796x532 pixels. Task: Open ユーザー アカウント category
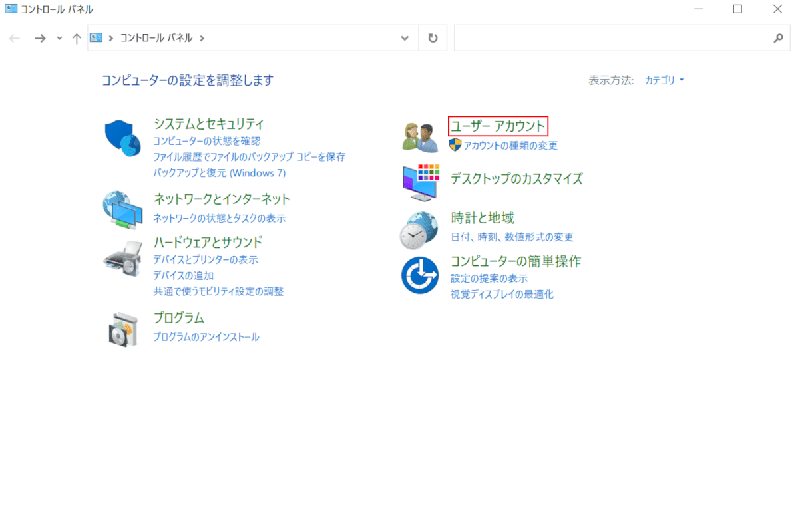coord(498,126)
